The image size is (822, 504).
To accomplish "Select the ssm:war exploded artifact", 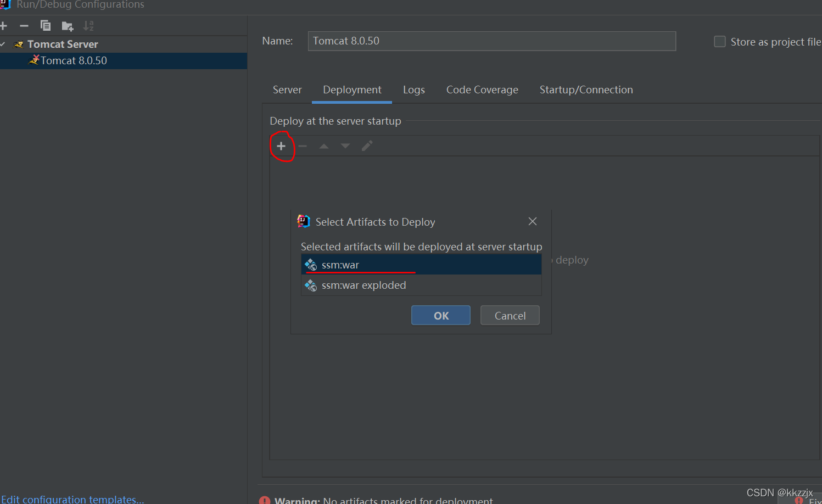I will tap(421, 285).
